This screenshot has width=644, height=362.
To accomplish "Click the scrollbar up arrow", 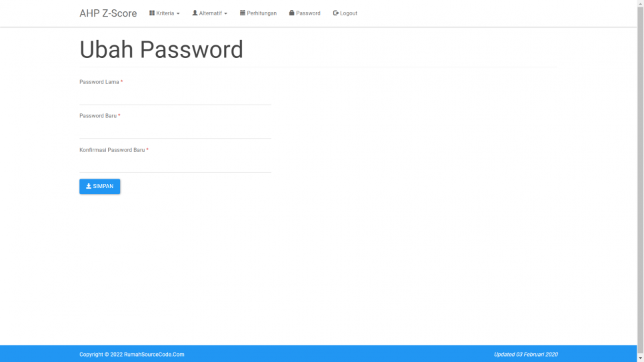I will (640, 3).
